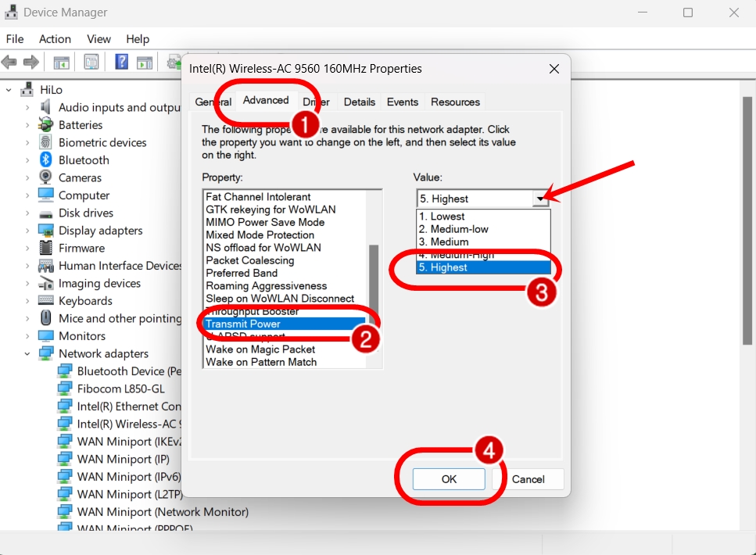The image size is (756, 555).
Task: Select Preferred Band in the Property list
Action: [x=242, y=273]
